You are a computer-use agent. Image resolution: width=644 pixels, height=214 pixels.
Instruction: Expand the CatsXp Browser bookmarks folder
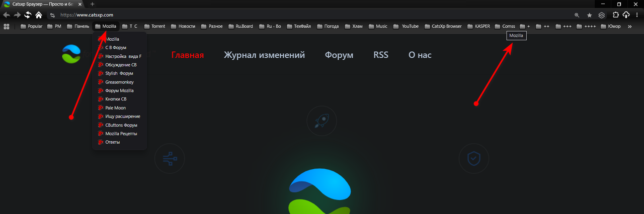click(443, 26)
